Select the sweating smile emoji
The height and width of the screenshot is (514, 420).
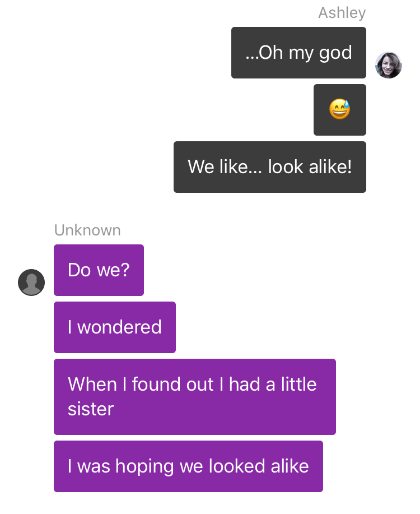click(340, 109)
